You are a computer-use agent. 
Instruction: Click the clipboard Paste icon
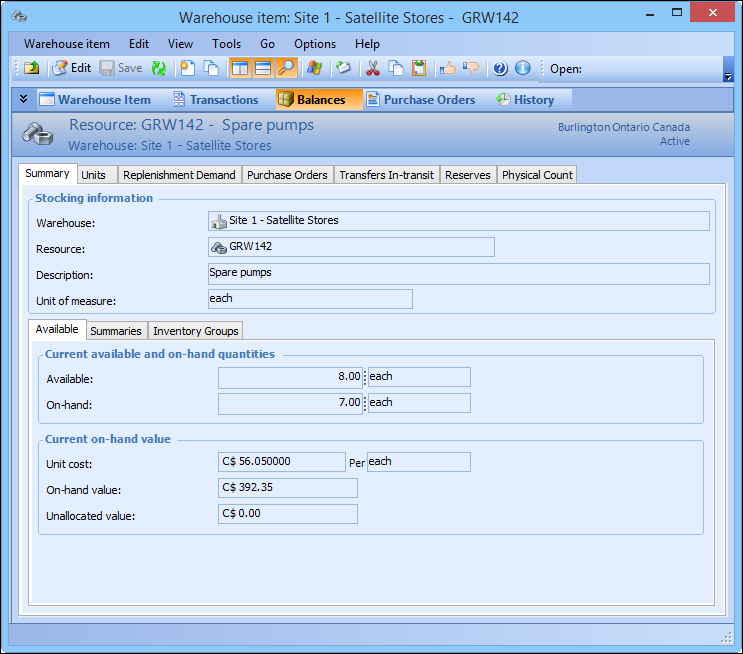coord(419,69)
